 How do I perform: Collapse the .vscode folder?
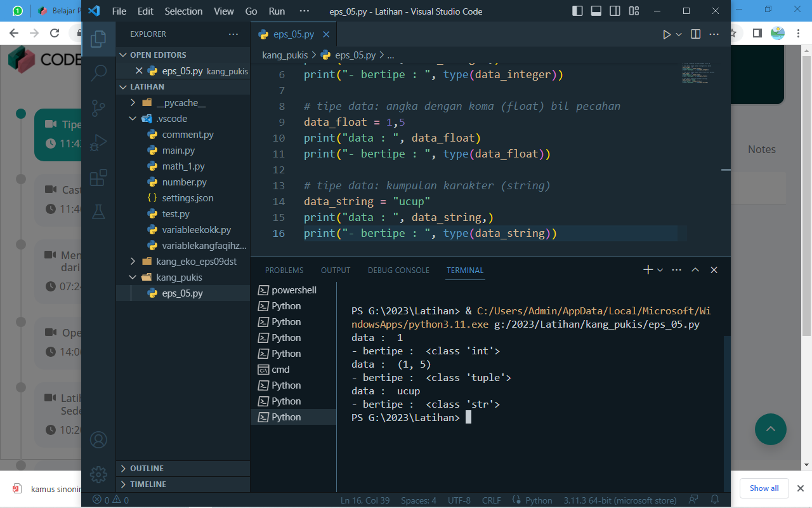pyautogui.click(x=133, y=118)
